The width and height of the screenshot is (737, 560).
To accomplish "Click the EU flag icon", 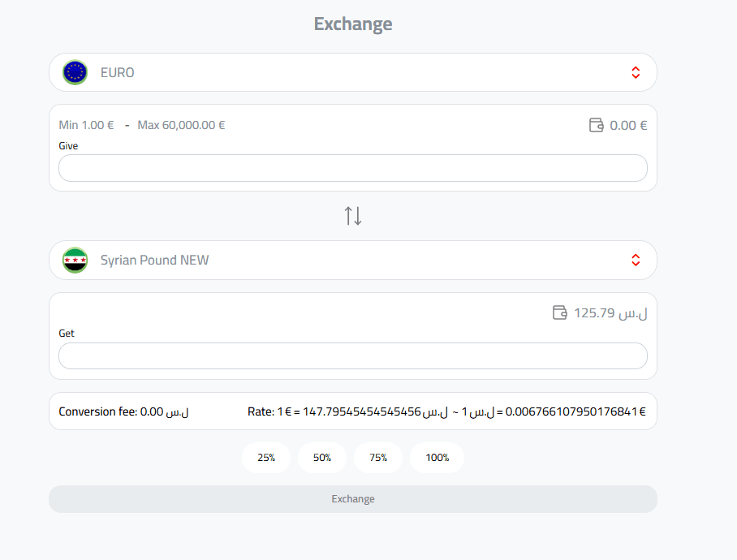I will point(75,72).
